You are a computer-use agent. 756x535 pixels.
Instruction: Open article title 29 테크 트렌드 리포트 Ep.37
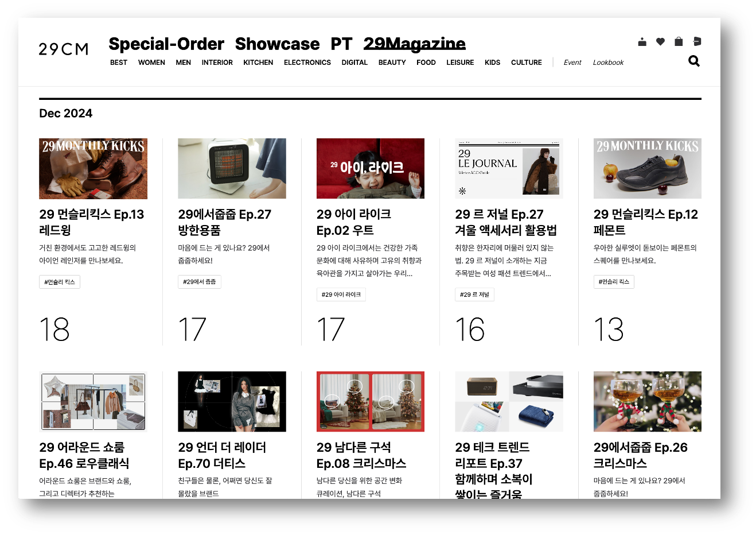coord(494,470)
